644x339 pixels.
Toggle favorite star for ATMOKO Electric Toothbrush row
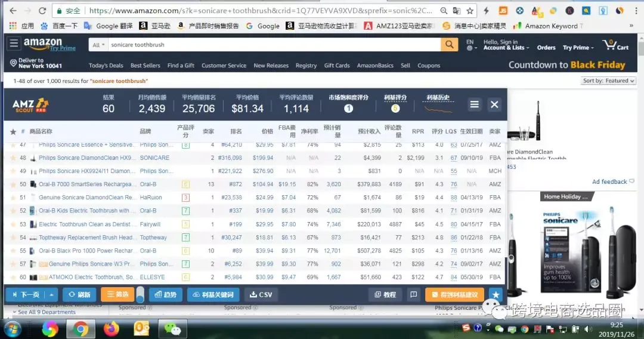(x=13, y=278)
